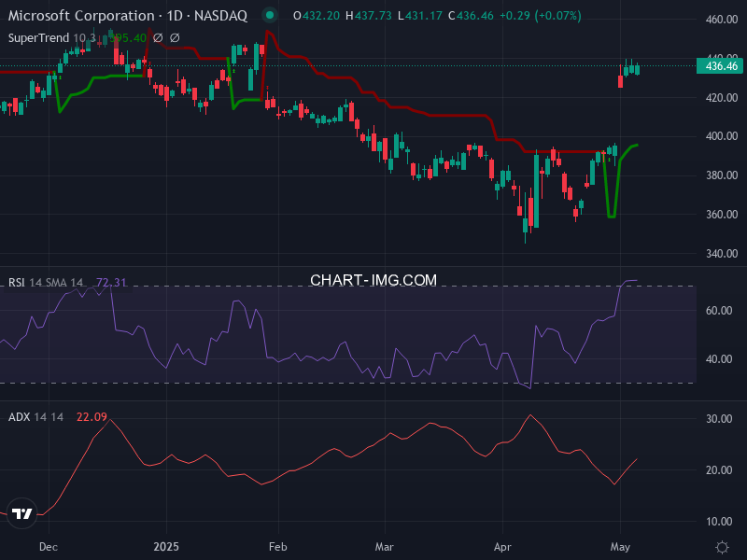This screenshot has height=560, width=747.
Task: Click the Mar time axis label
Action: (385, 547)
